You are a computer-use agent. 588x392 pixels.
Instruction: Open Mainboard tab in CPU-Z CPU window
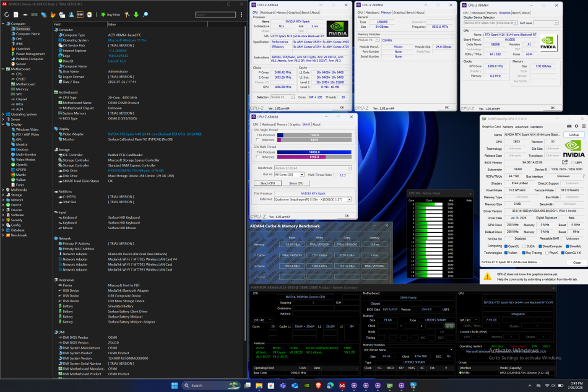[x=267, y=12]
